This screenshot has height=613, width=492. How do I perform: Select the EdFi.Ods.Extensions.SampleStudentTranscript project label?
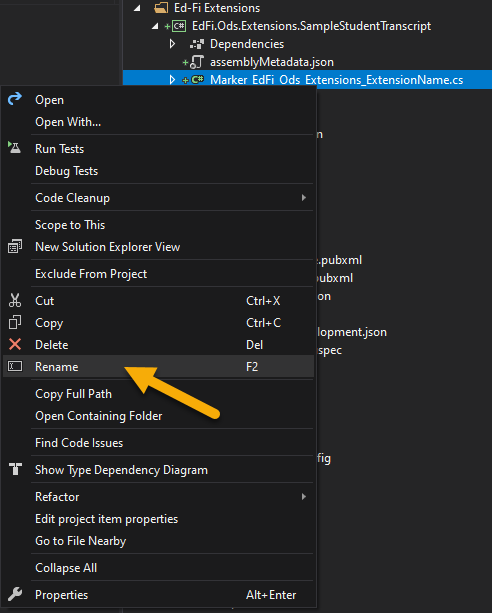(x=311, y=26)
